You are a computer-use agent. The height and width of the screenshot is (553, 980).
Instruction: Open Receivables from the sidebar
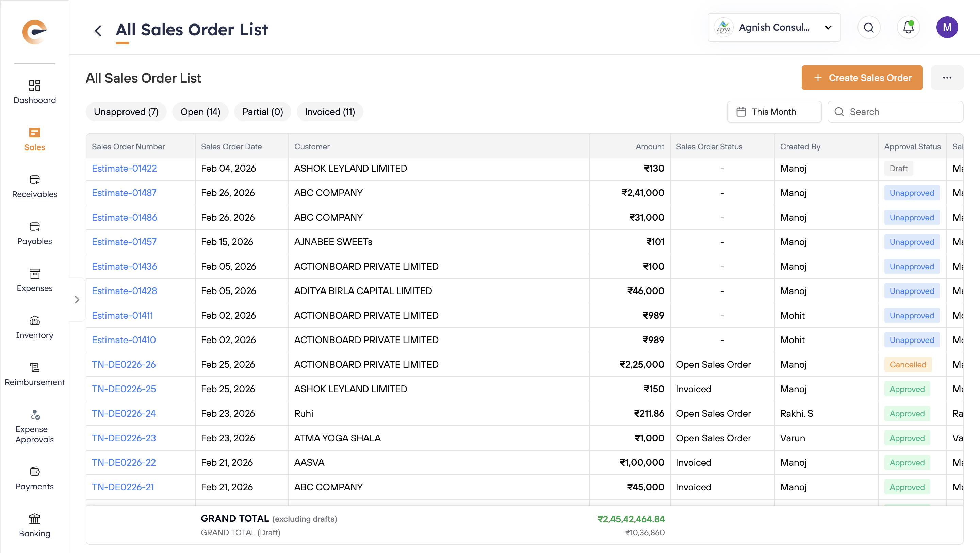pos(35,187)
